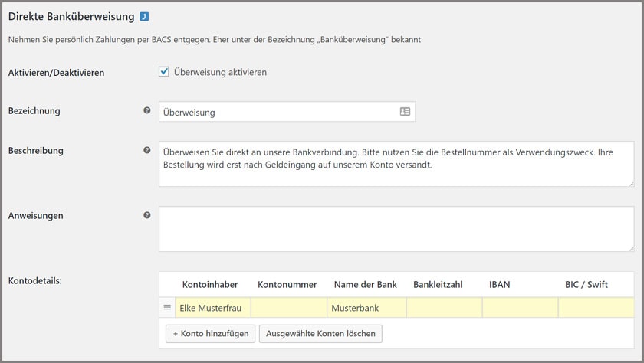The image size is (644, 363).
Task: Click the drag handle on Elke Musterfrau row
Action: point(167,308)
